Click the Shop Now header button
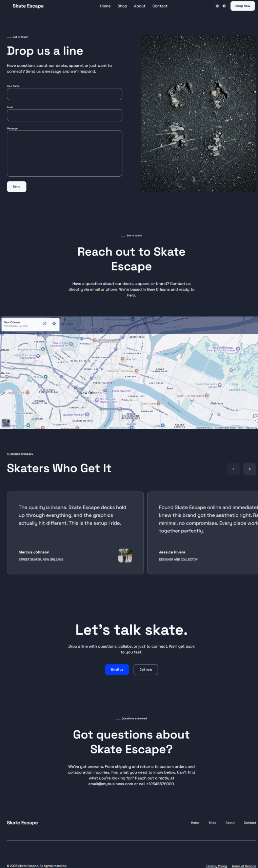Screen dimensions: 258x868 click(x=242, y=6)
